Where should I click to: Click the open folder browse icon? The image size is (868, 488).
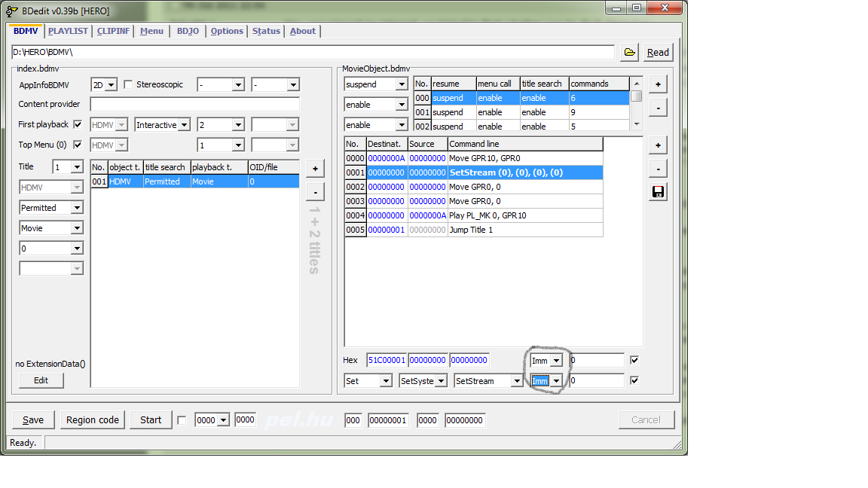coord(629,52)
